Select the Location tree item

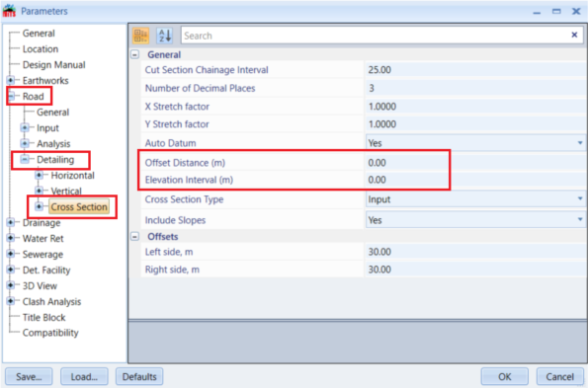pos(41,49)
